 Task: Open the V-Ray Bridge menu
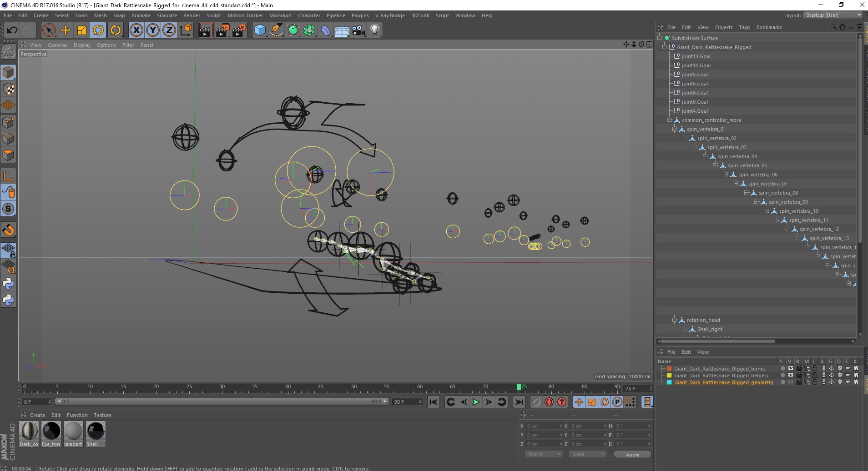coord(390,15)
